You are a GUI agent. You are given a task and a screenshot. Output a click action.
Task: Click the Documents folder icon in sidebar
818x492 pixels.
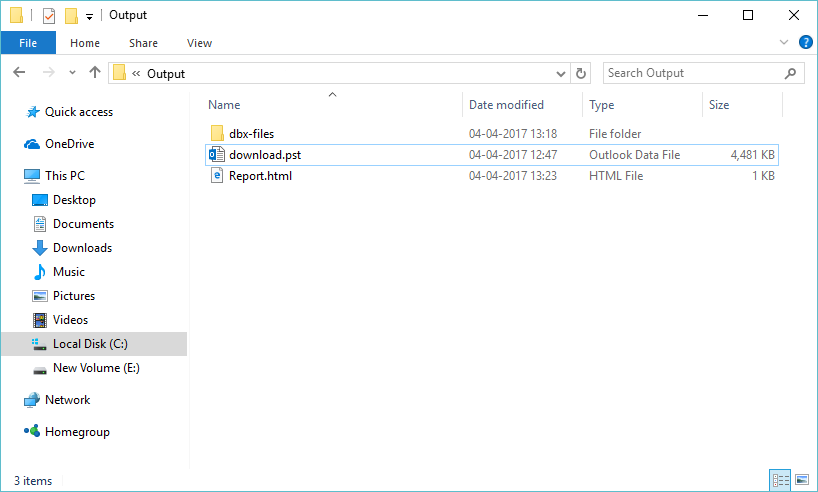[40, 224]
